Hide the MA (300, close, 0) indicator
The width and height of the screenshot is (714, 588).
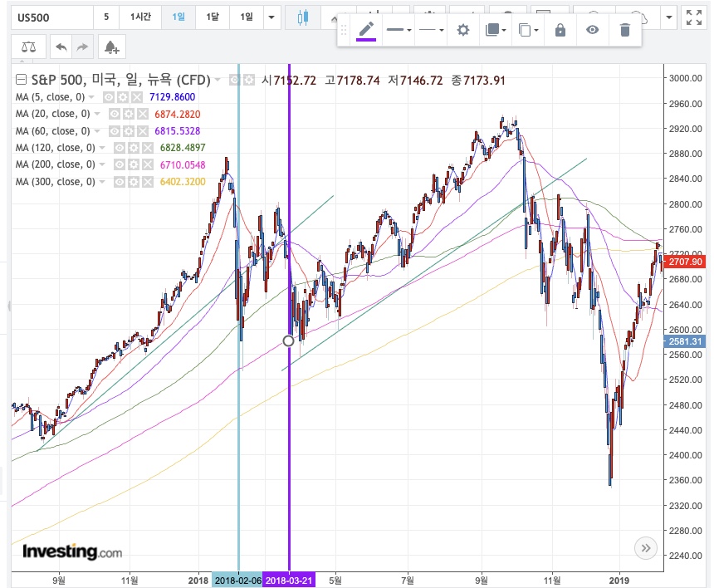(119, 182)
